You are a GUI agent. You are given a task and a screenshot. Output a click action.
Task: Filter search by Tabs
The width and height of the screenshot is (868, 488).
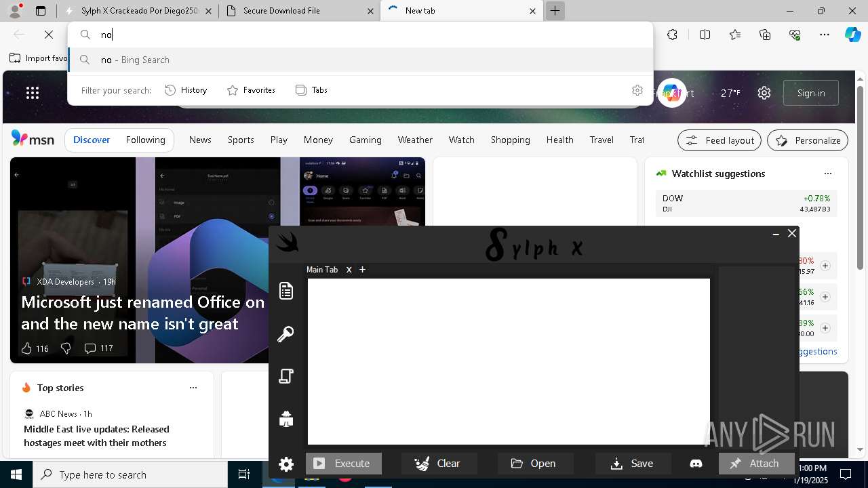pos(312,90)
